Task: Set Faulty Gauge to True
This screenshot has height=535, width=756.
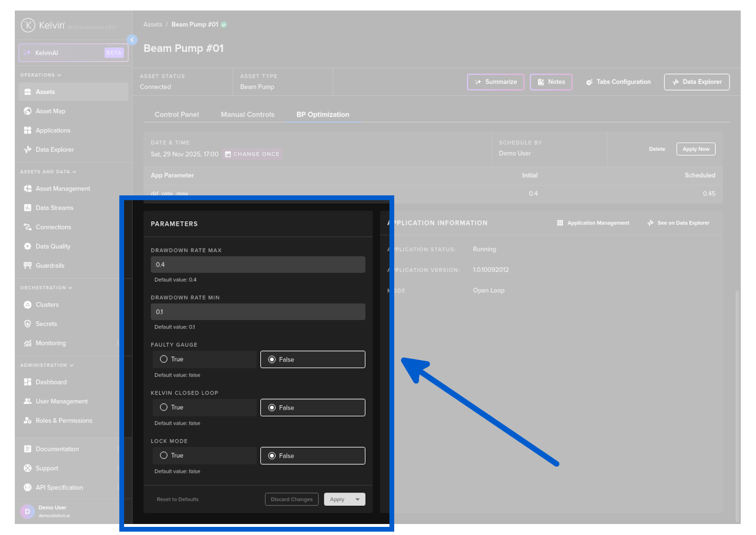Action: (164, 359)
